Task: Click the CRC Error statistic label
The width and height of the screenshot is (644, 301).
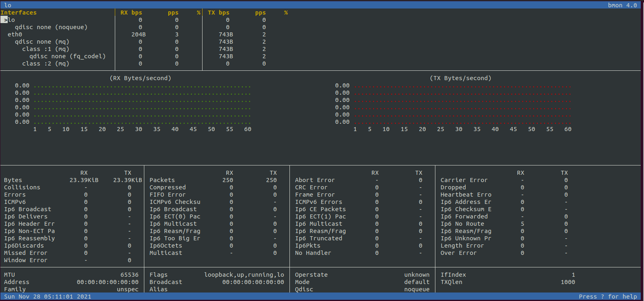Action: [x=311, y=187]
